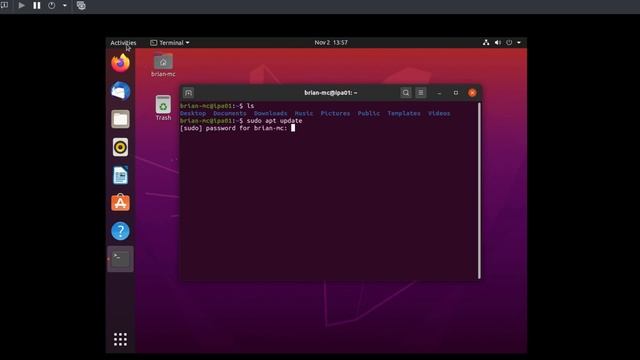Image resolution: width=640 pixels, height=360 pixels.
Task: Open the Activities overview
Action: [x=123, y=42]
